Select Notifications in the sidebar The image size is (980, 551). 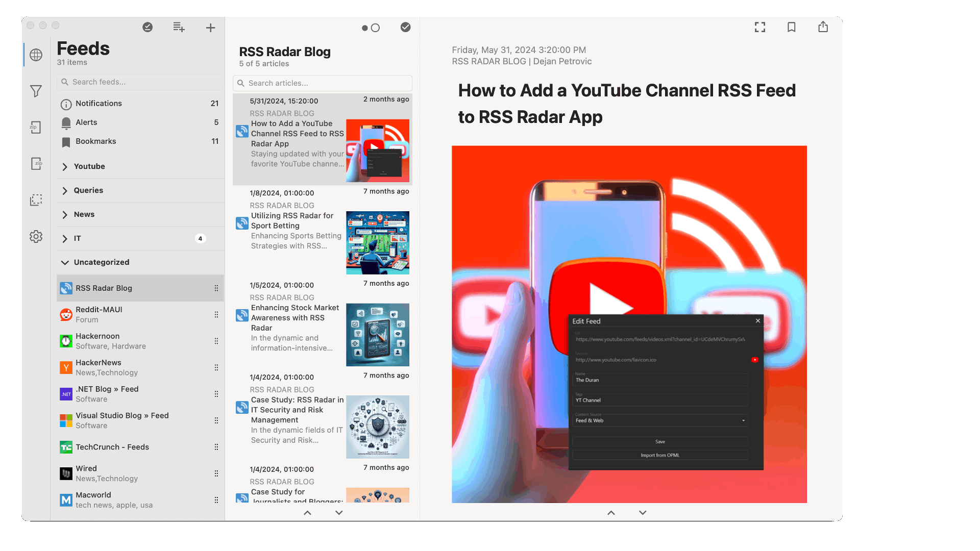[99, 104]
